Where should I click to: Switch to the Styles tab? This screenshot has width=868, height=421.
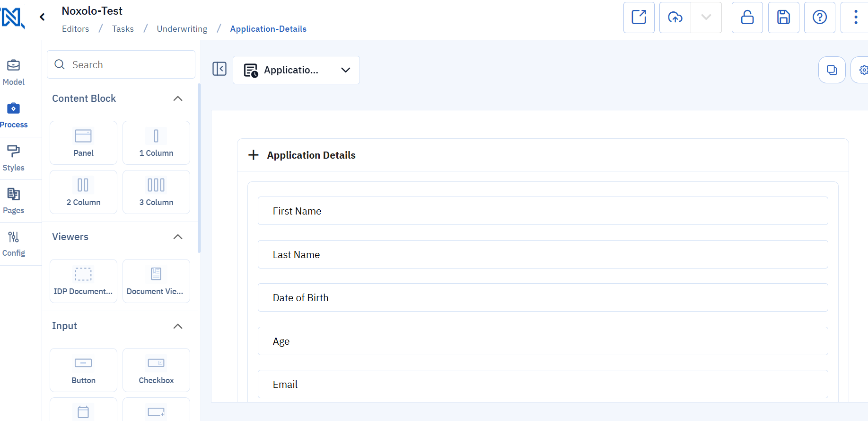click(x=14, y=158)
